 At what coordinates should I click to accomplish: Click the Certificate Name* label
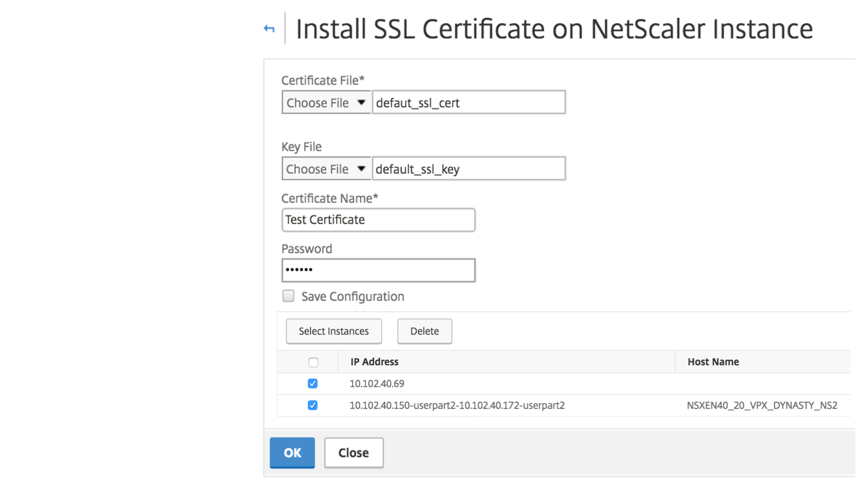(x=330, y=198)
